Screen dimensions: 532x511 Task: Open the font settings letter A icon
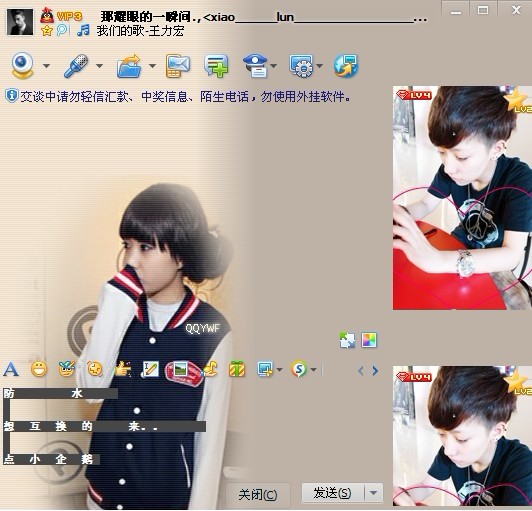point(11,369)
